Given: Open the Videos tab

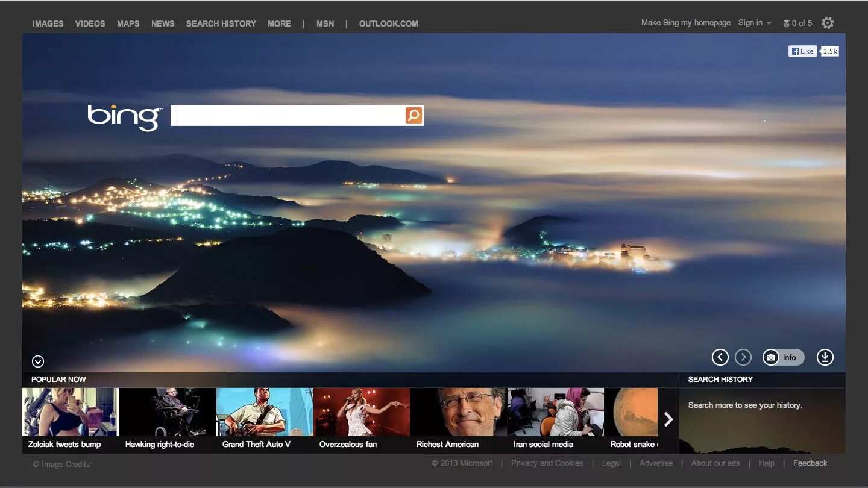Looking at the screenshot, I should coord(90,23).
